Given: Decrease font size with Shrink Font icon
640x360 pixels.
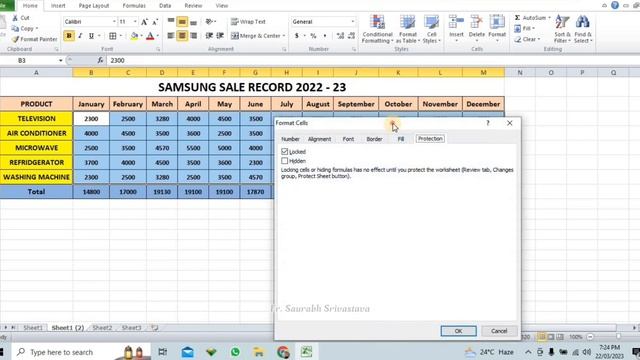Looking at the screenshot, I should coord(155,22).
